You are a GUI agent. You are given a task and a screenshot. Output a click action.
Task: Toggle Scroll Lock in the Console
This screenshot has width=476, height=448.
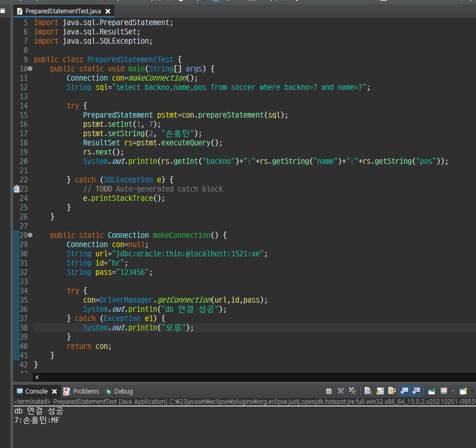pos(380,391)
